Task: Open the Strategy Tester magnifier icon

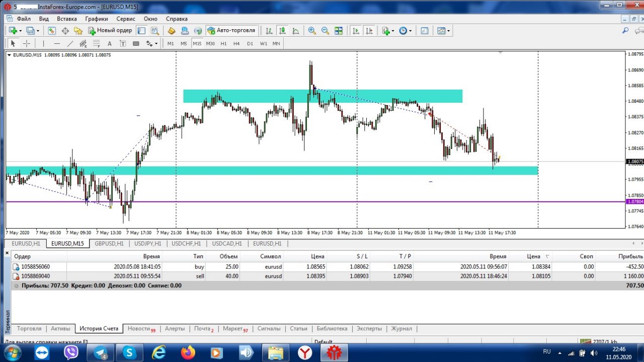Action: pyautogui.click(x=154, y=31)
